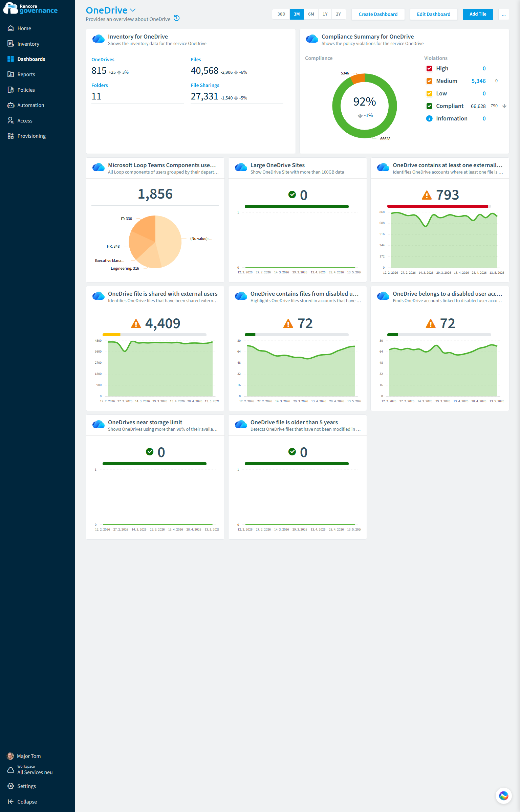Click the Loop components pie chart

(155, 242)
